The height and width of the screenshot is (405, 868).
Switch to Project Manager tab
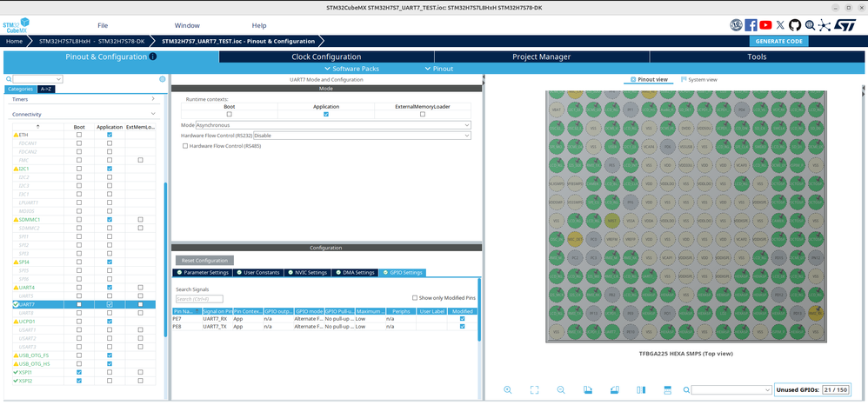[541, 56]
